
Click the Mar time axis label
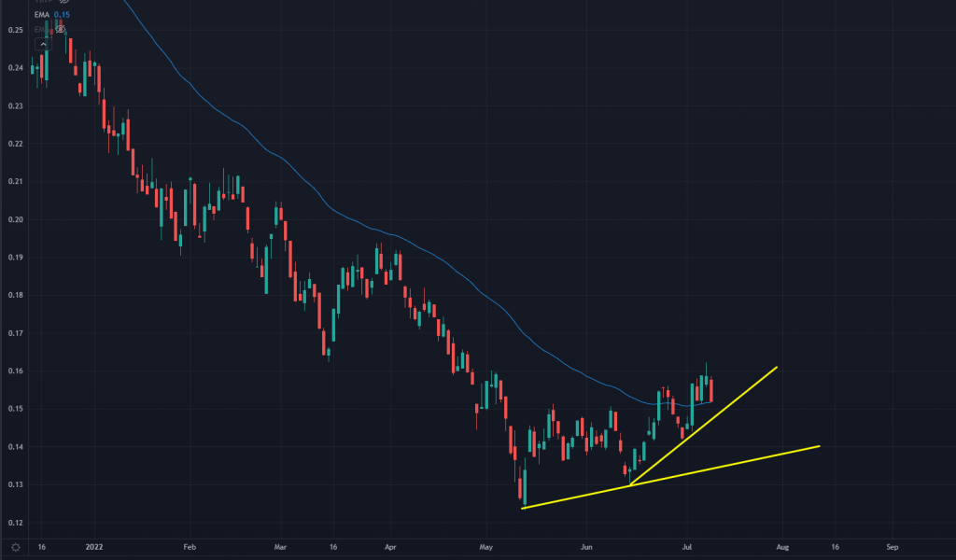(x=280, y=547)
